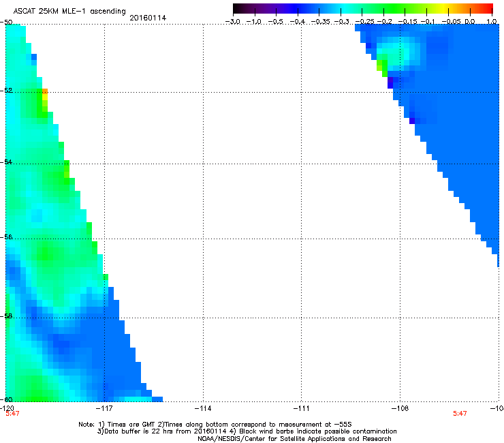Viewport: 504px width, 443px height.
Task: Click the -56 latitude axis label
Action: (x=6, y=236)
